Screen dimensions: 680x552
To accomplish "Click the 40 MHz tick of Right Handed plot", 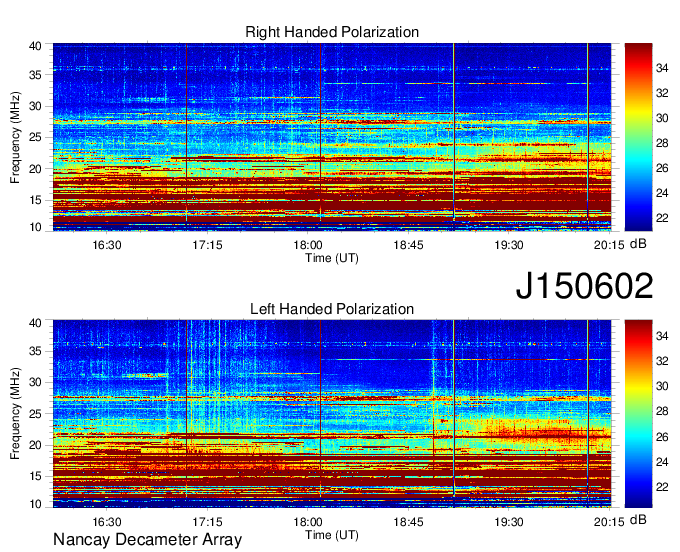I will (36, 46).
